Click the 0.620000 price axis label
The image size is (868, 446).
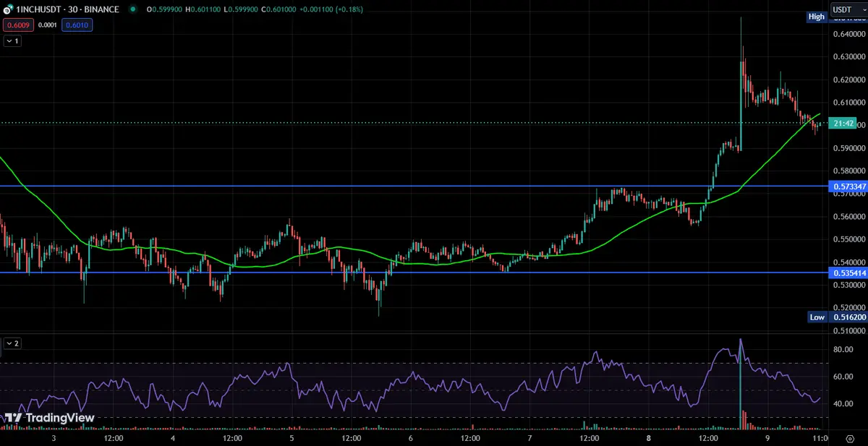tap(849, 80)
